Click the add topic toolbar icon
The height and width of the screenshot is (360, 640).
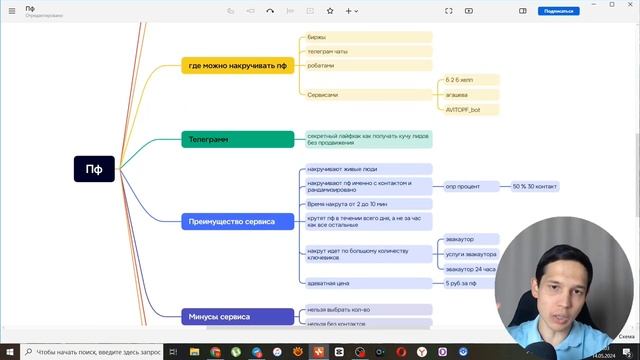231,11
